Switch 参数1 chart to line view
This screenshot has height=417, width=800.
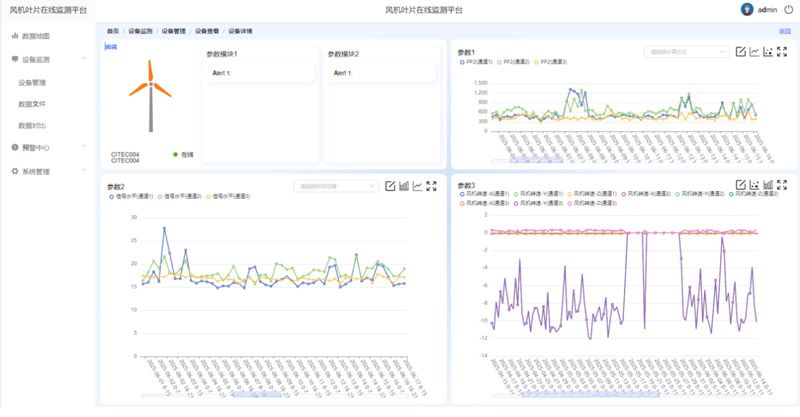[754, 52]
